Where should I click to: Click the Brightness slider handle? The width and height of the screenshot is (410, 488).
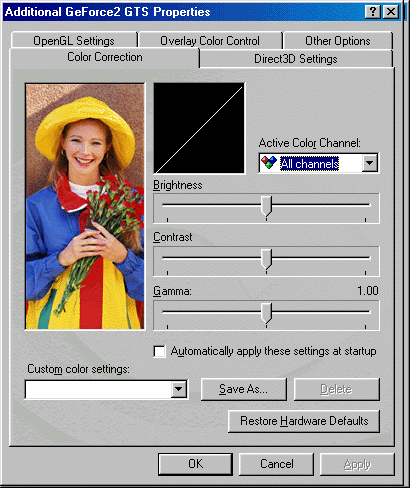266,206
